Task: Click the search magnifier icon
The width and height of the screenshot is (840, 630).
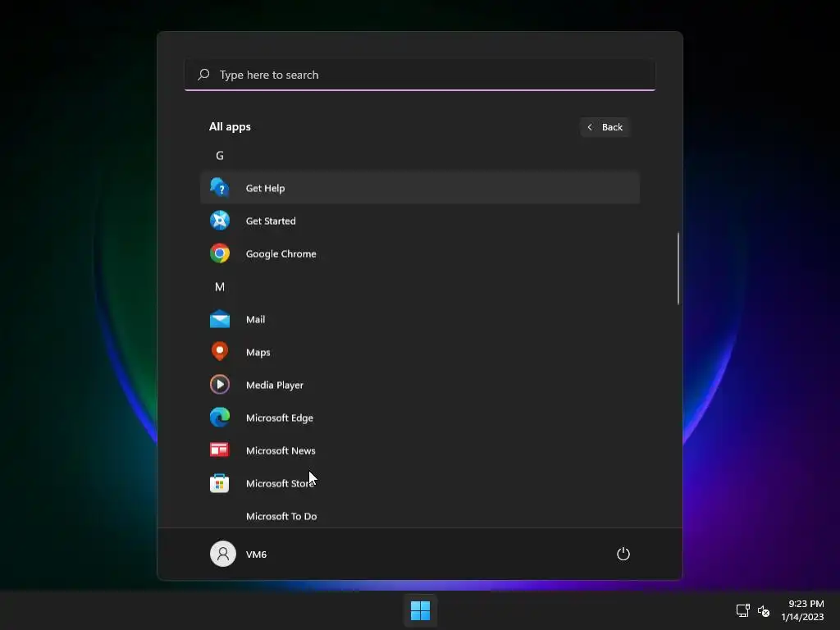Action: 203,75
